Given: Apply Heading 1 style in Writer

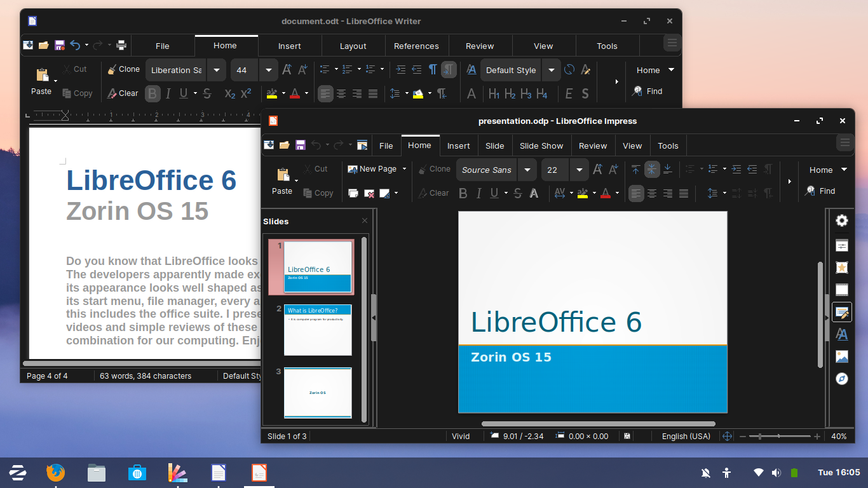Looking at the screenshot, I should (x=494, y=94).
